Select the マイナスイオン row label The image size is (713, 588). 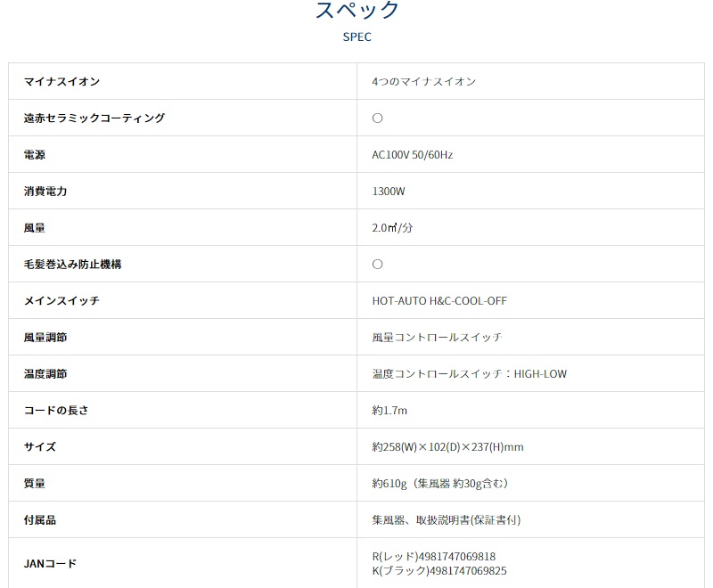click(x=55, y=81)
